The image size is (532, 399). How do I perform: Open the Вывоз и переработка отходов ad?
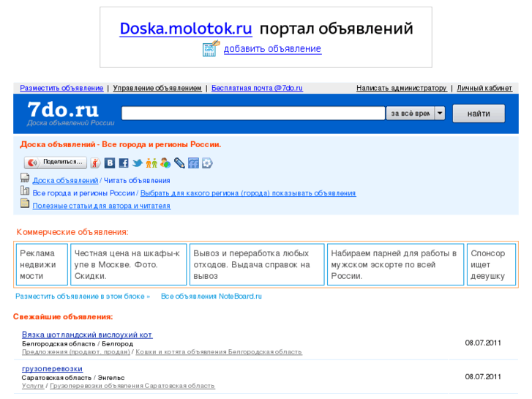(257, 264)
